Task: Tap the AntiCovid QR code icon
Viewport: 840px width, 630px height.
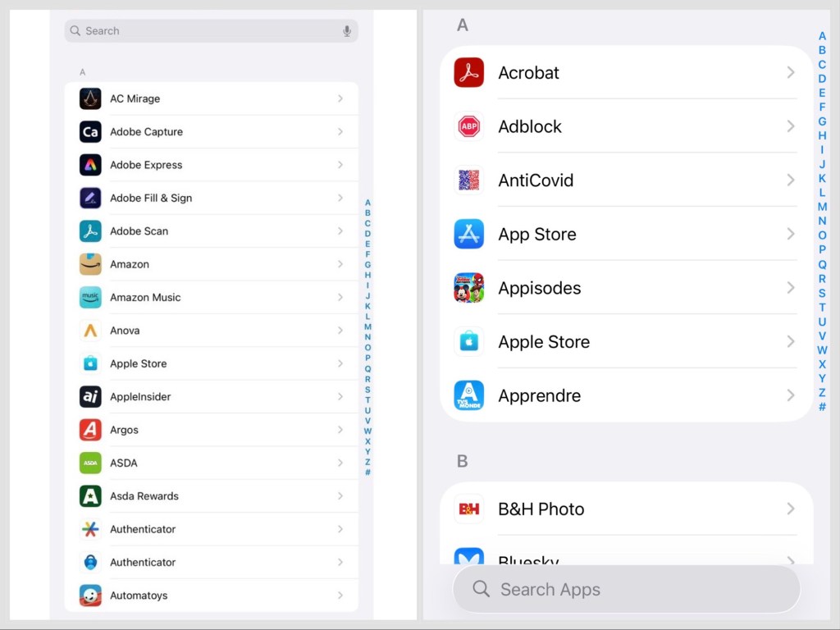Action: pos(469,180)
